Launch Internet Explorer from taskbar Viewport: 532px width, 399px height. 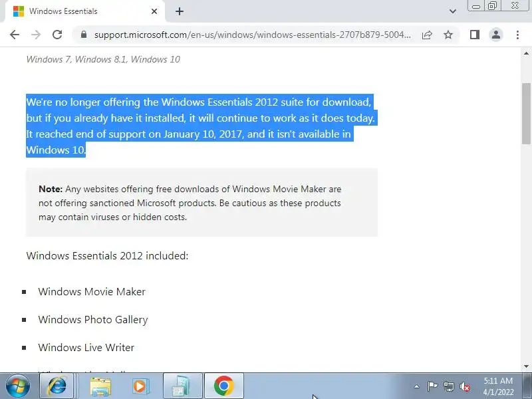57,386
